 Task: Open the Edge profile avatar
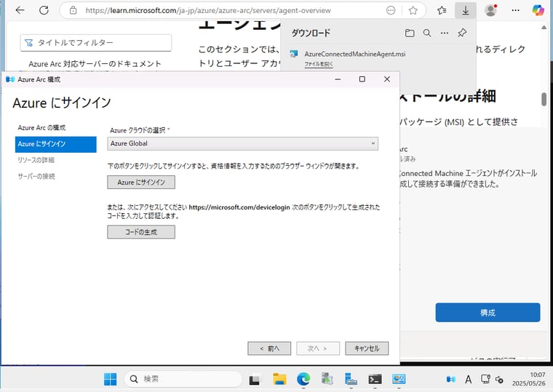(x=490, y=10)
